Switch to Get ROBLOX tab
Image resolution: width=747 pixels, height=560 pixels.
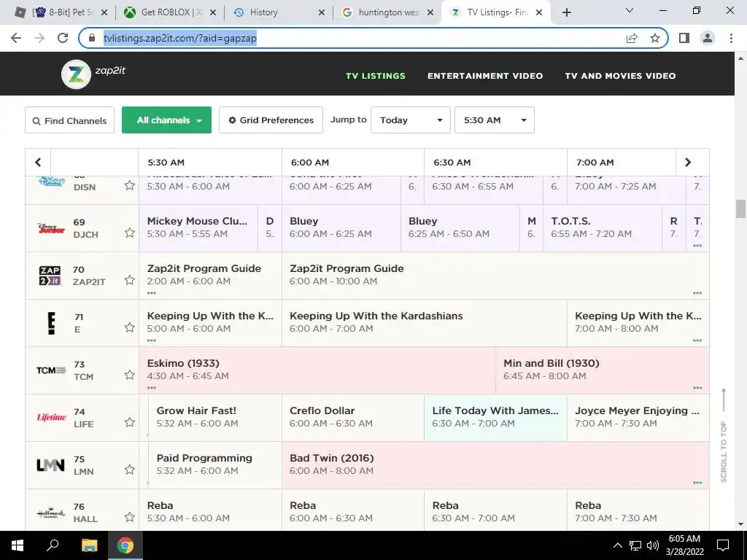(169, 12)
